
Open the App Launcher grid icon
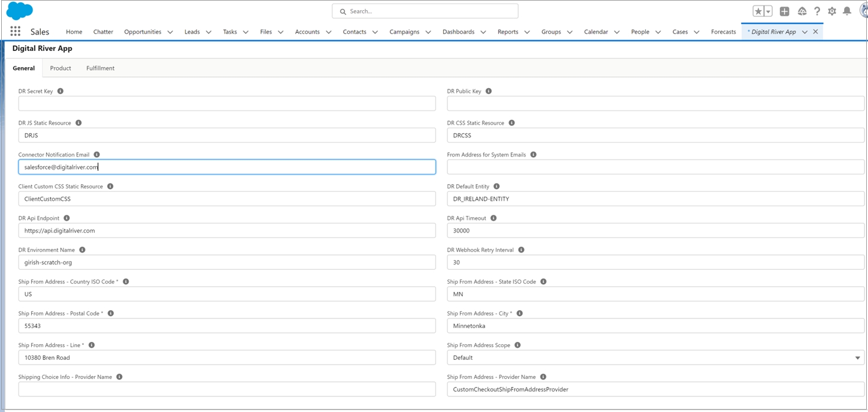click(16, 32)
